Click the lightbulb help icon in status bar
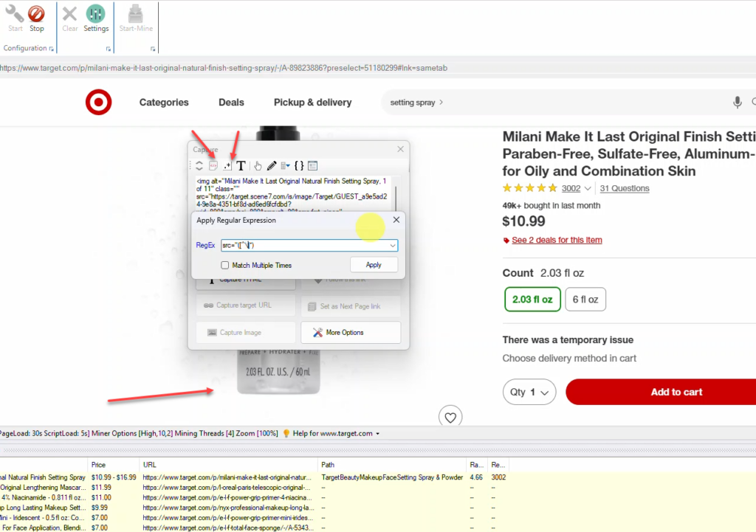The image size is (756, 532). click(286, 433)
